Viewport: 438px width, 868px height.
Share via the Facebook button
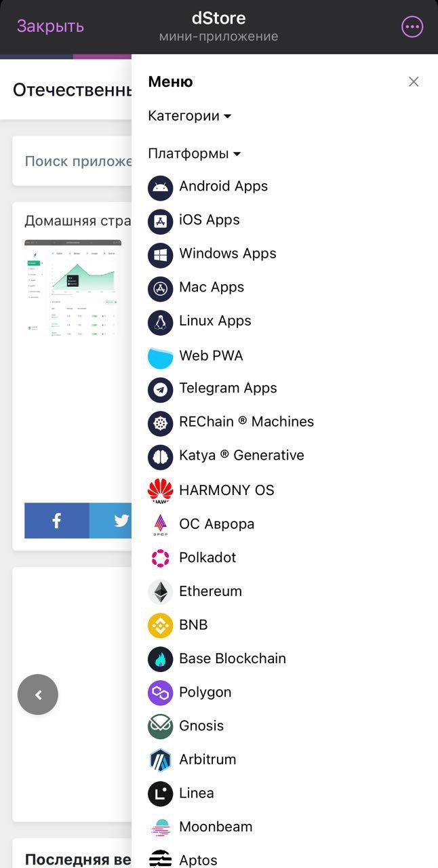tap(56, 520)
